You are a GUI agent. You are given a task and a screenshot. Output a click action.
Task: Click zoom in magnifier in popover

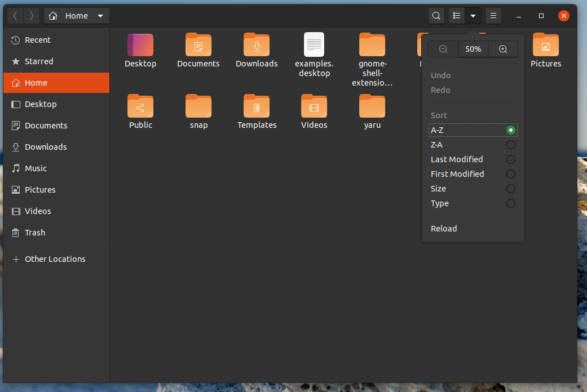[503, 49]
